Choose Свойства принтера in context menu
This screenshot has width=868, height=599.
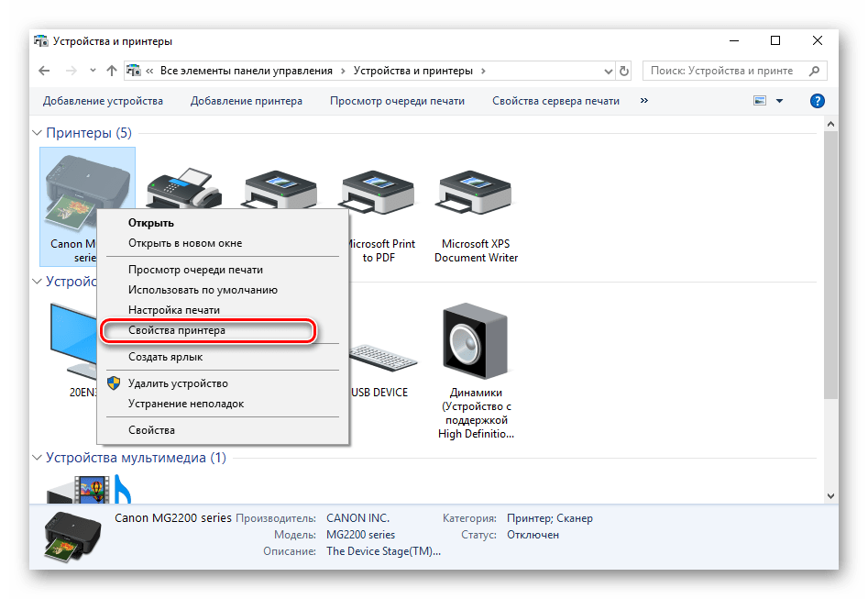[177, 330]
